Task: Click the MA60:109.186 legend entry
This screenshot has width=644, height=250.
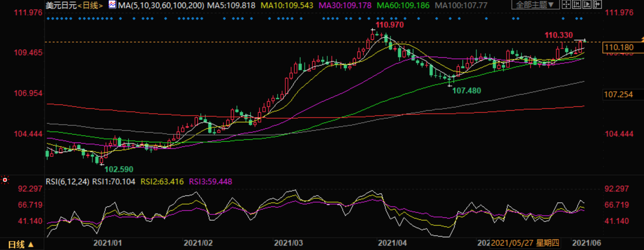Action: pos(404,6)
